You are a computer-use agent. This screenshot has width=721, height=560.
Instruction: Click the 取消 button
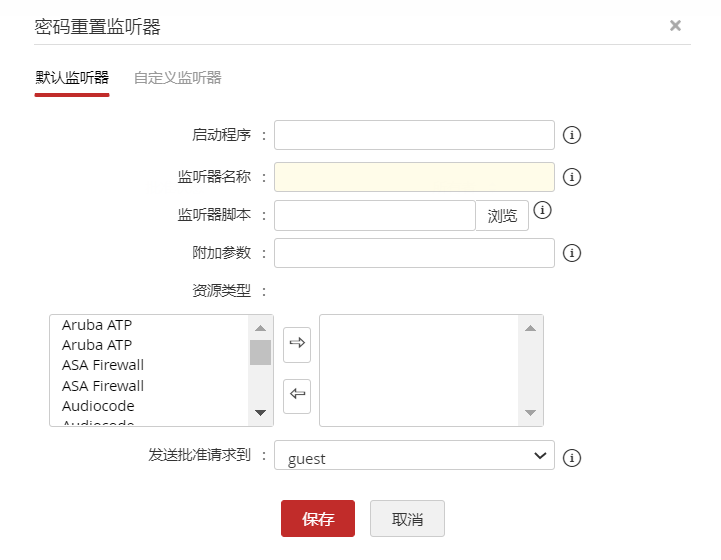point(407,519)
